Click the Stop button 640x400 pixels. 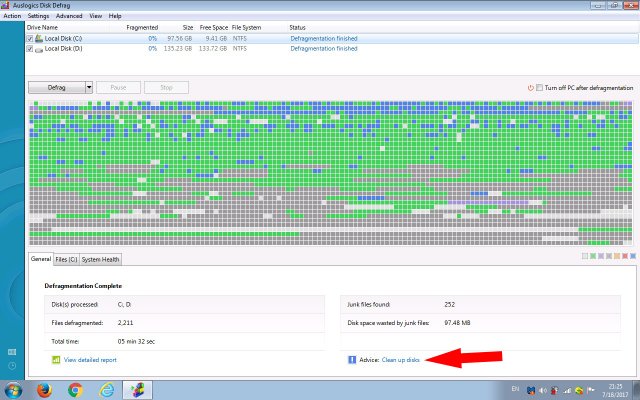(167, 87)
